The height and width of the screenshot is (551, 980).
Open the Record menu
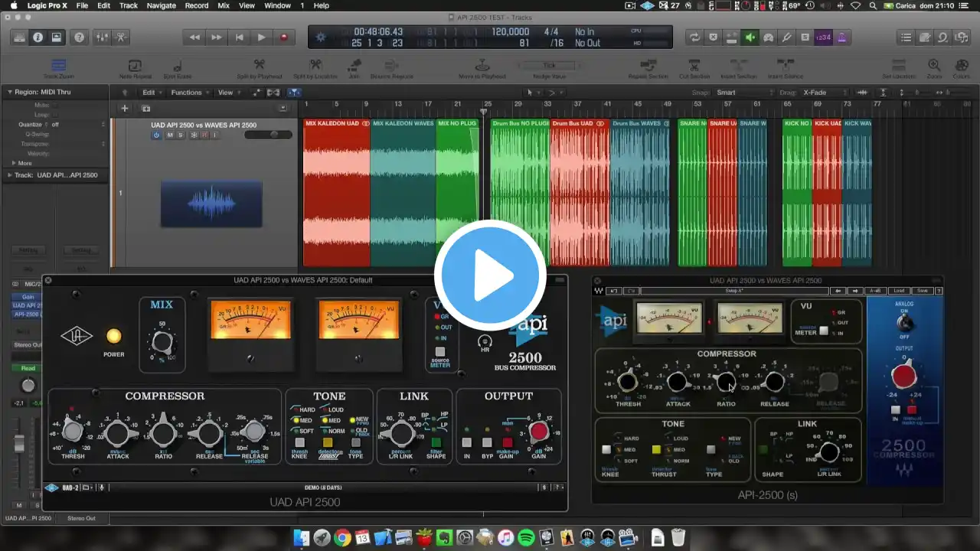[x=197, y=5]
